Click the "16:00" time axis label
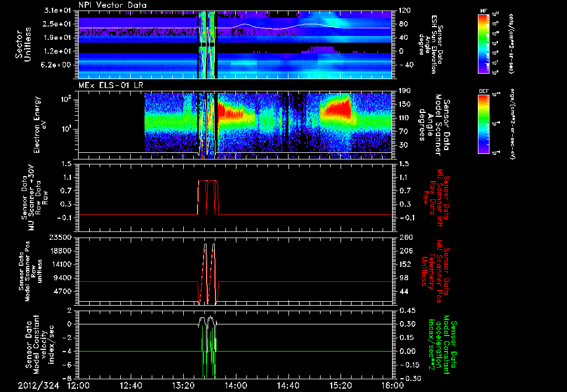 click(393, 385)
